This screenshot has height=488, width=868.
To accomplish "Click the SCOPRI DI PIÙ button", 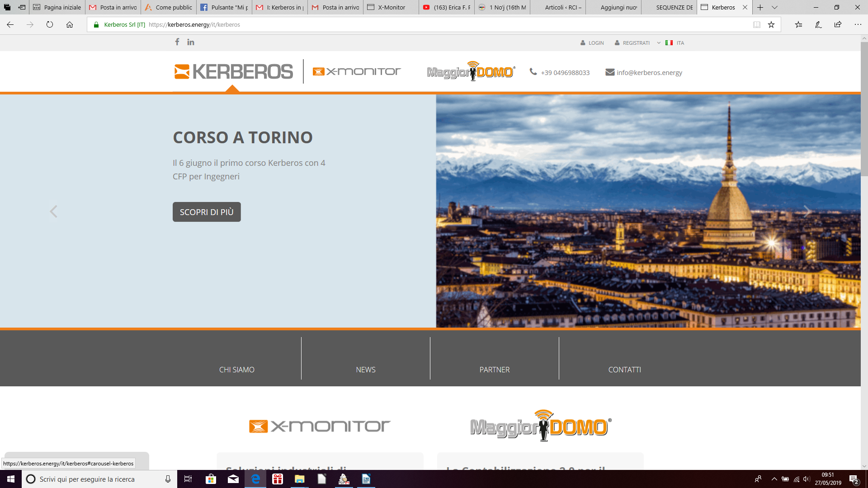I will 207,212.
